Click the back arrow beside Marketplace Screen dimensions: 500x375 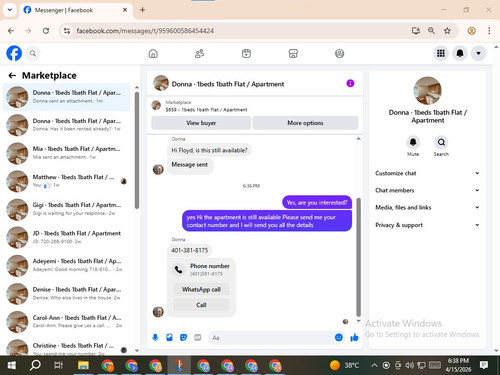(x=12, y=76)
